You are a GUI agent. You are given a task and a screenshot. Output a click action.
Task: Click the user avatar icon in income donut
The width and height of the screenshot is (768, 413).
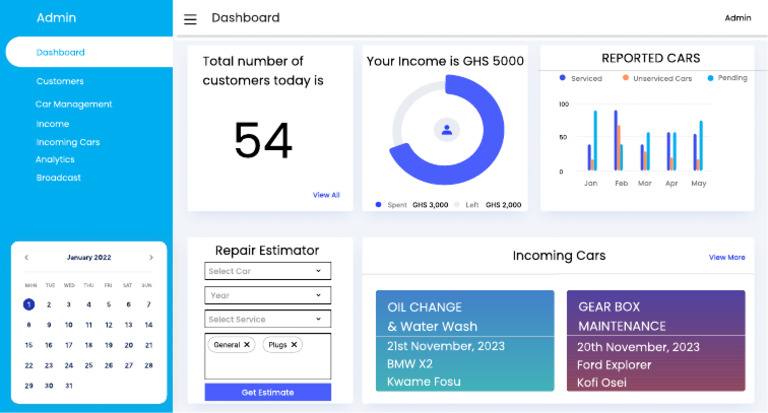point(447,130)
